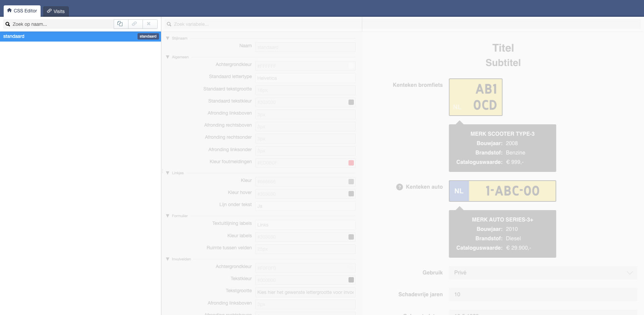Collapse the Invulvelden section
Image resolution: width=644 pixels, height=315 pixels.
coord(167,259)
